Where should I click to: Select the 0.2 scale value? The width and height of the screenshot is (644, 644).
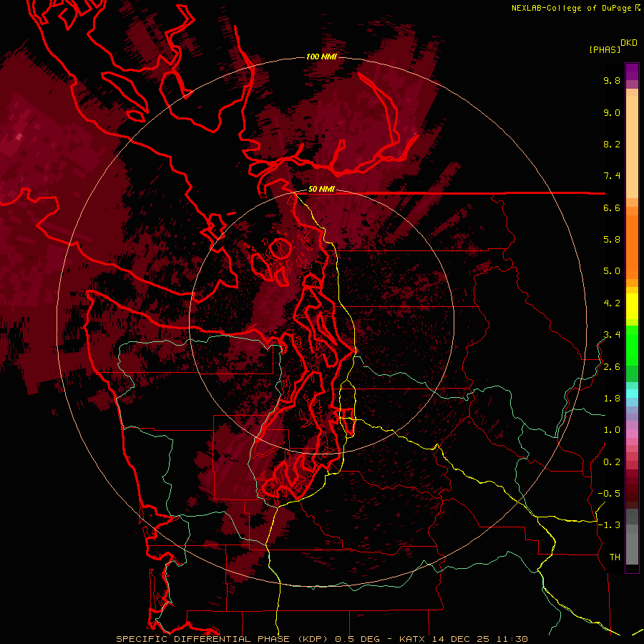click(x=612, y=462)
